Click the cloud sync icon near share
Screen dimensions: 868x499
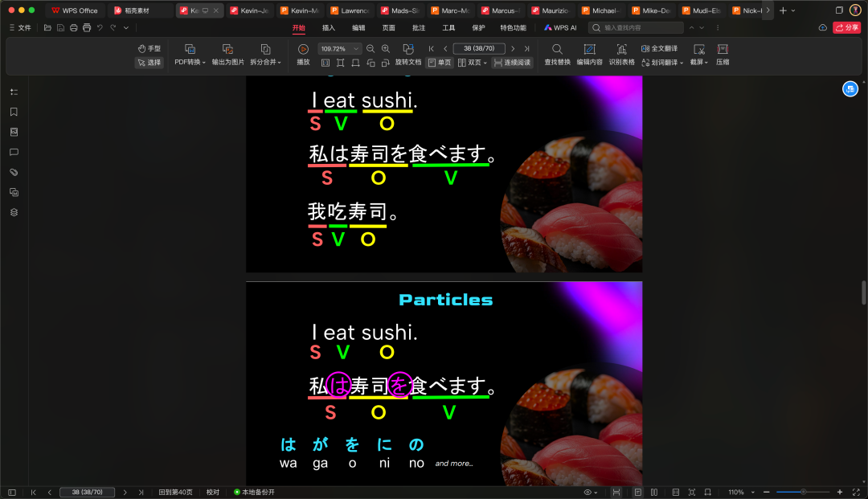tap(823, 27)
